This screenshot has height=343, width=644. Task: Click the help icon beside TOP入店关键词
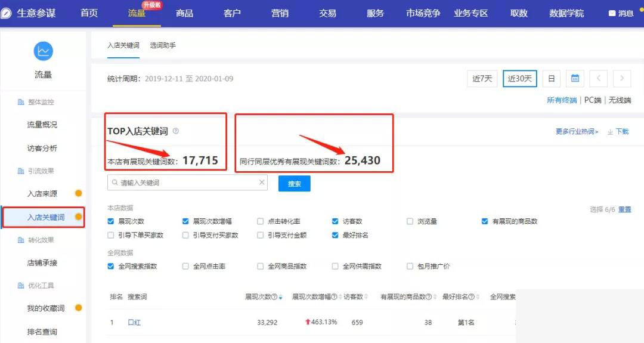coord(176,131)
